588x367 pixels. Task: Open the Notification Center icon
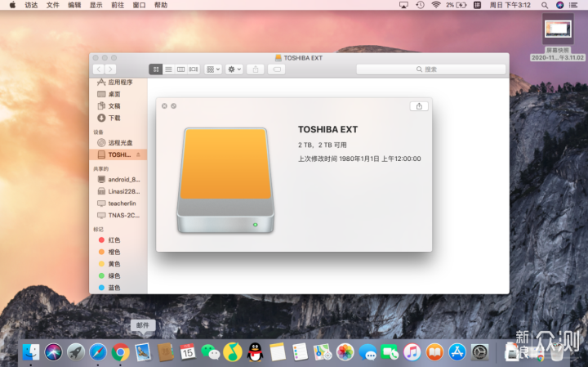[x=573, y=5]
